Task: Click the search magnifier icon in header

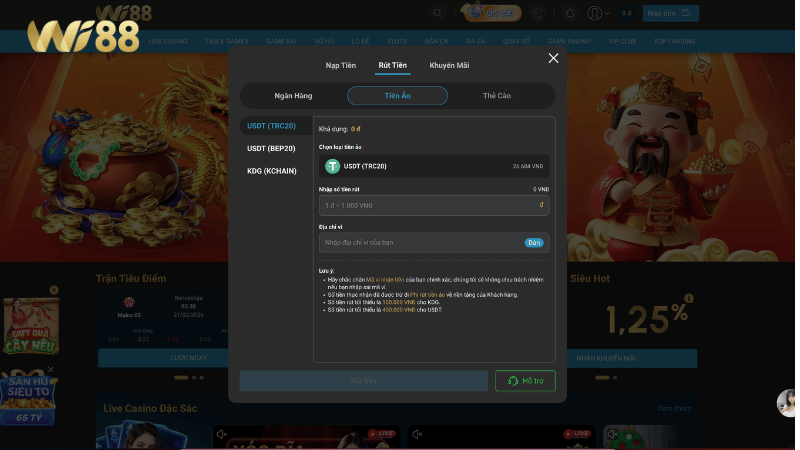Action: click(437, 13)
